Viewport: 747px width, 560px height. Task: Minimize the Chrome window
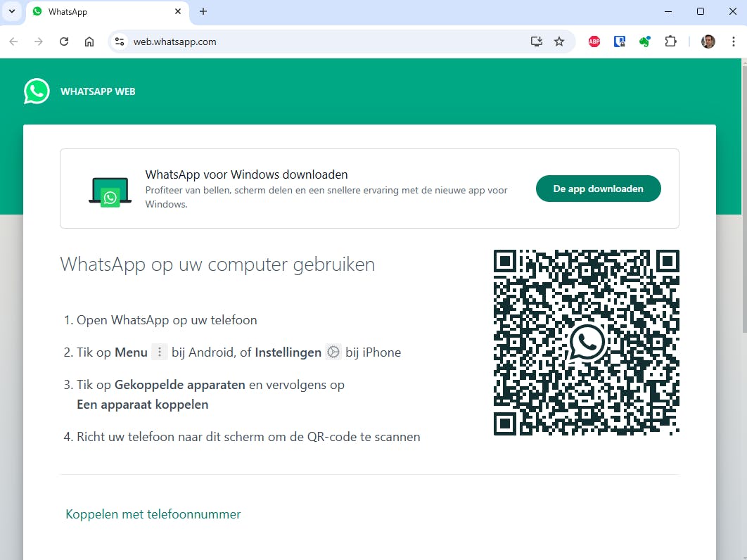668,11
